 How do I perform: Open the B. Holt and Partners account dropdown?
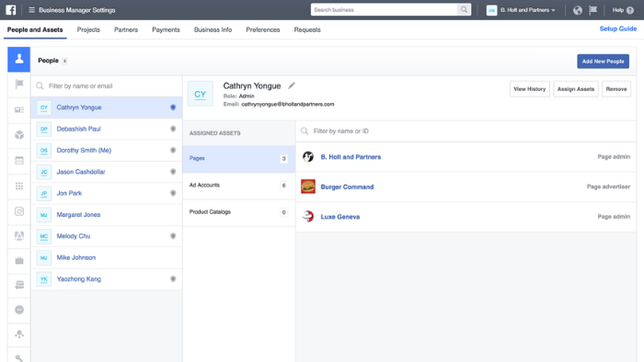point(521,10)
